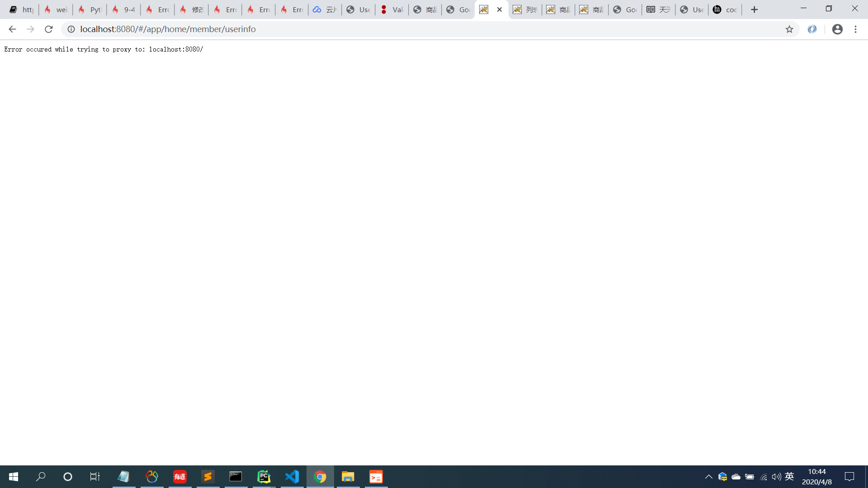Open Windows taskbar search
This screenshot has width=868, height=488.
pos(41,477)
